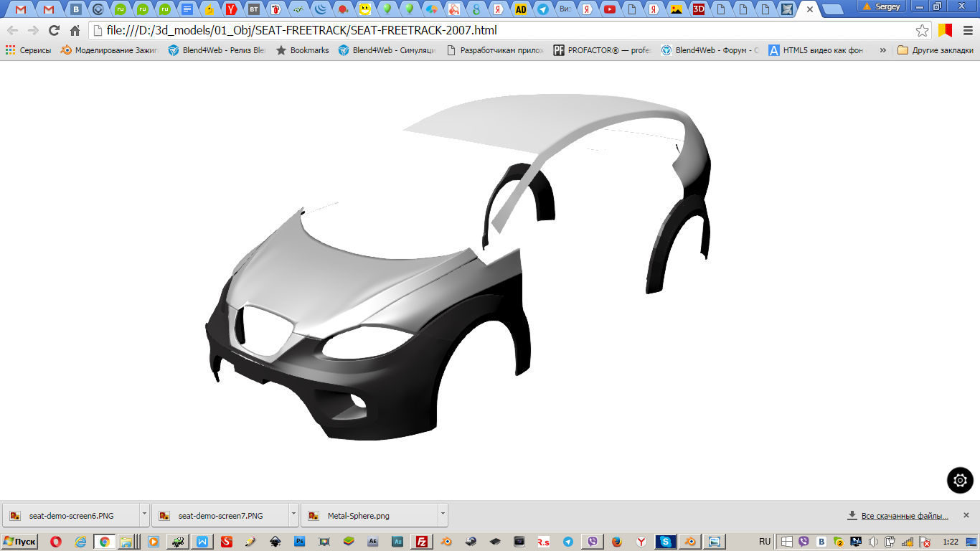Switch to the YouTube browser tab
980x551 pixels.
click(x=609, y=9)
